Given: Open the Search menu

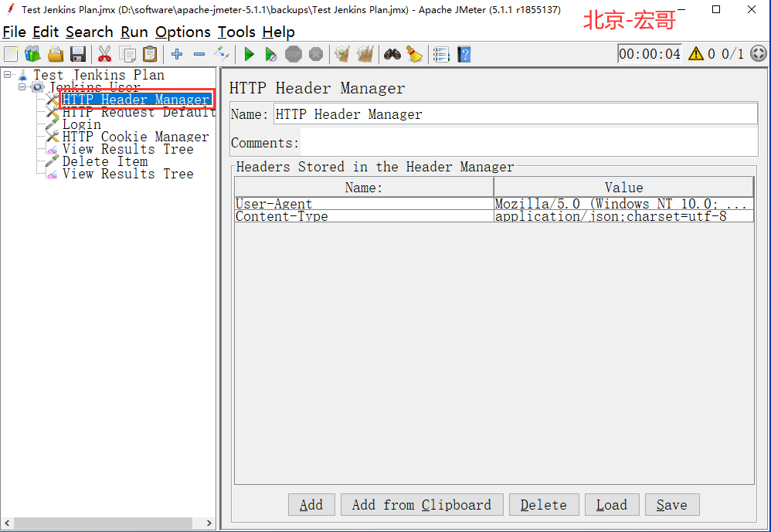Looking at the screenshot, I should click(x=90, y=32).
